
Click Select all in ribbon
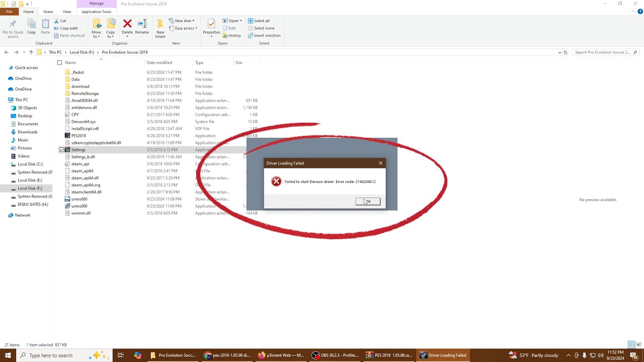tap(259, 21)
